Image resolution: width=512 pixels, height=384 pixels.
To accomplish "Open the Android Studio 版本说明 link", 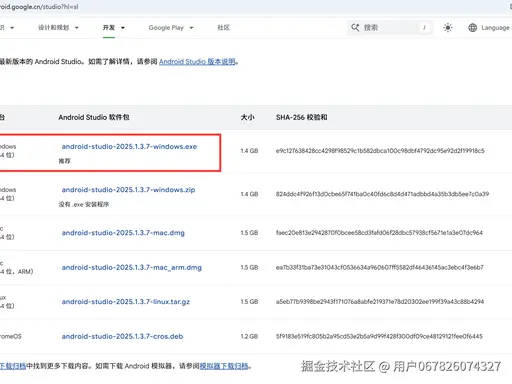I will point(197,62).
